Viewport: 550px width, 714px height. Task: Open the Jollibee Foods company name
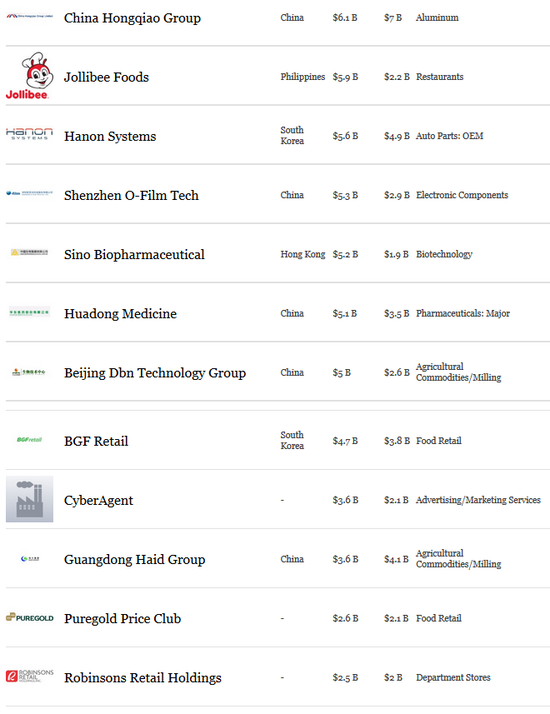tap(106, 77)
